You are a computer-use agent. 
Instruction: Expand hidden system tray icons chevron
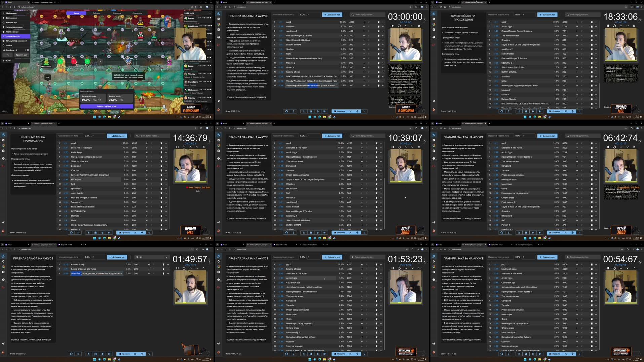pos(178,117)
